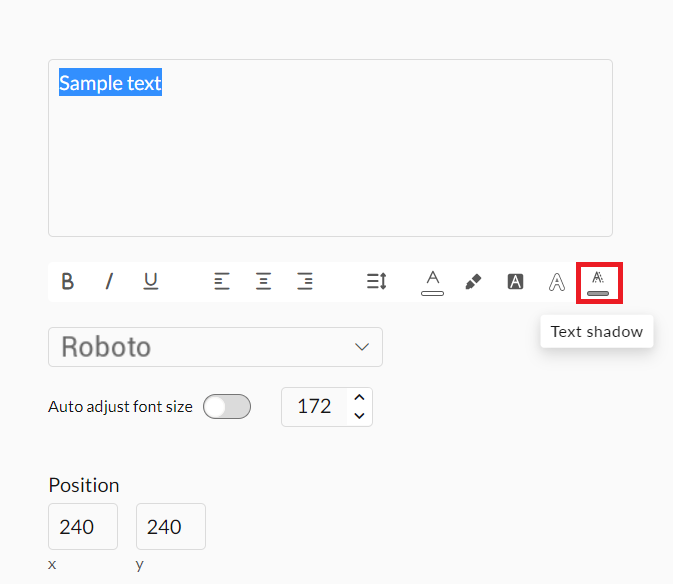Increase font size with up arrow

[359, 398]
